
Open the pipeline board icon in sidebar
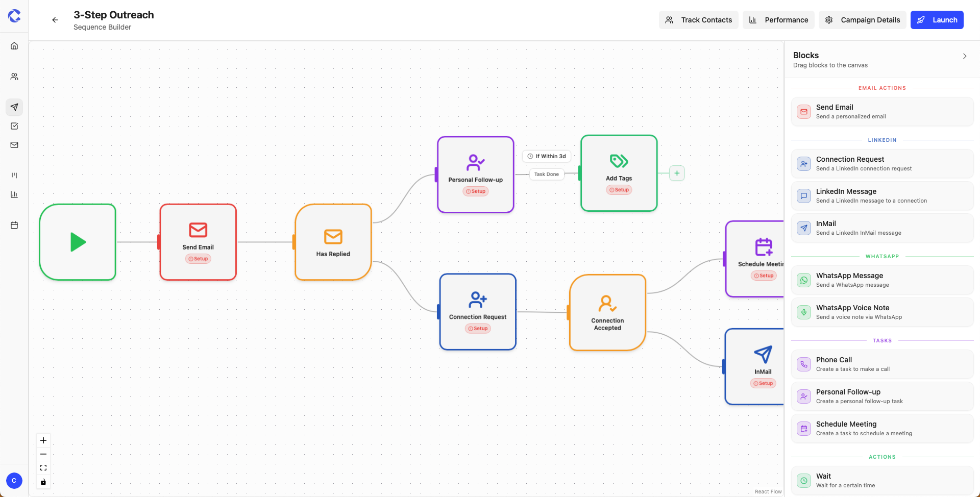click(x=14, y=175)
